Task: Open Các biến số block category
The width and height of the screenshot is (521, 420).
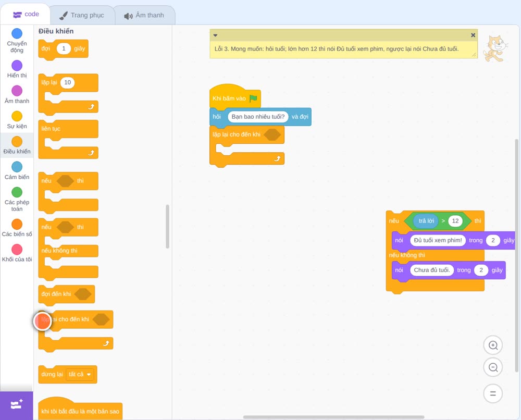Action: [x=17, y=228]
